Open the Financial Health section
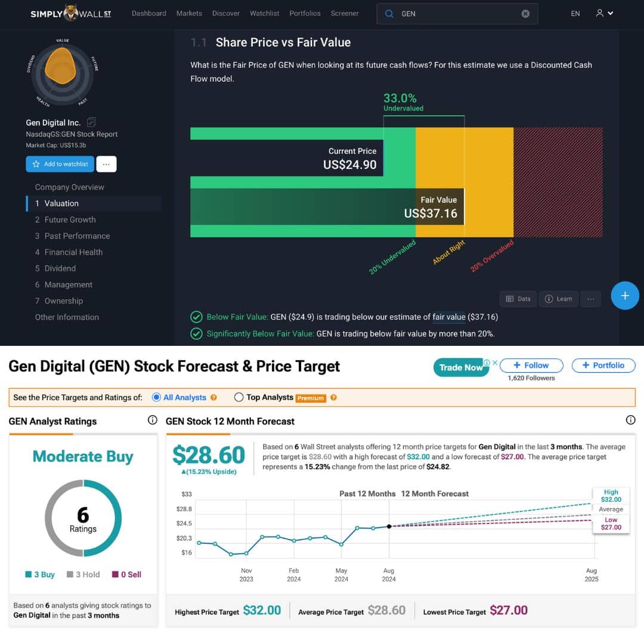644x644 pixels. (x=69, y=252)
